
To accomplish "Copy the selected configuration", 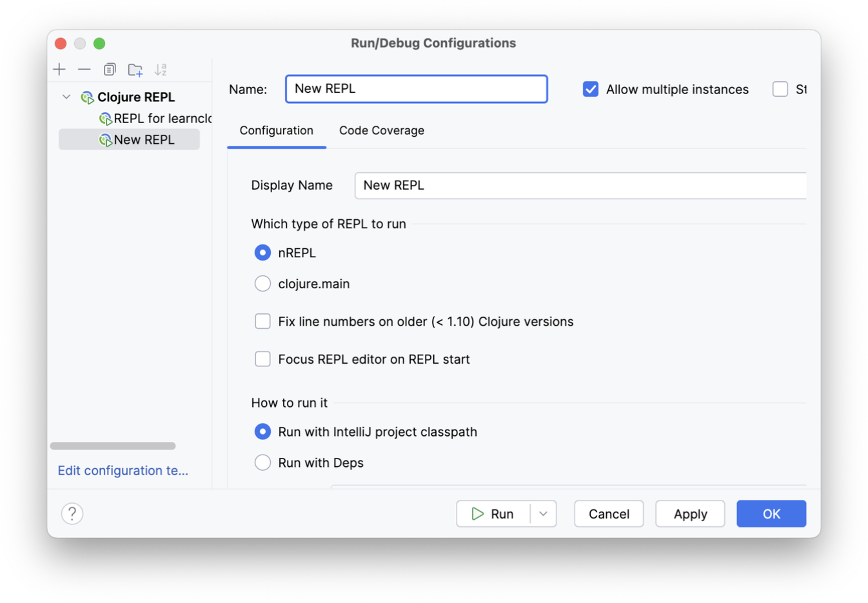I will click(110, 69).
